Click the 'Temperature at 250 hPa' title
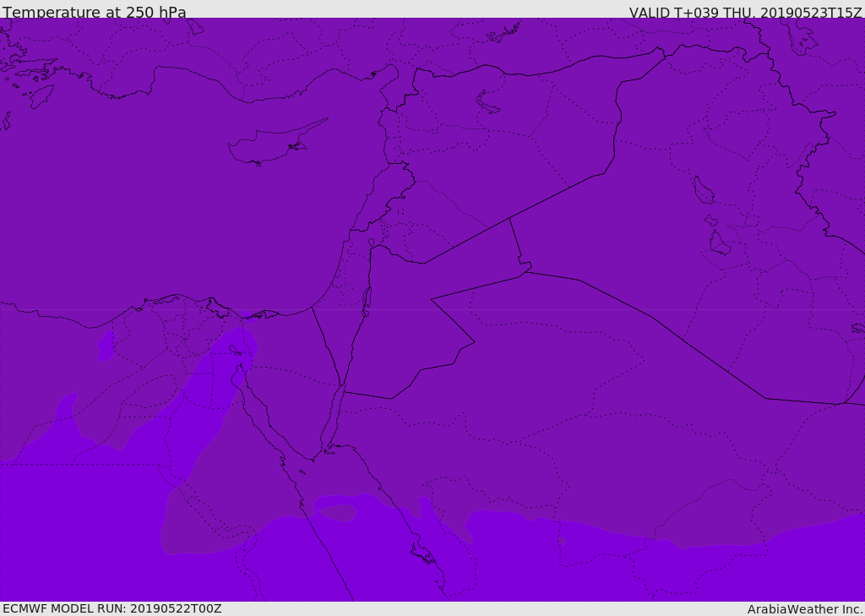 [95, 12]
